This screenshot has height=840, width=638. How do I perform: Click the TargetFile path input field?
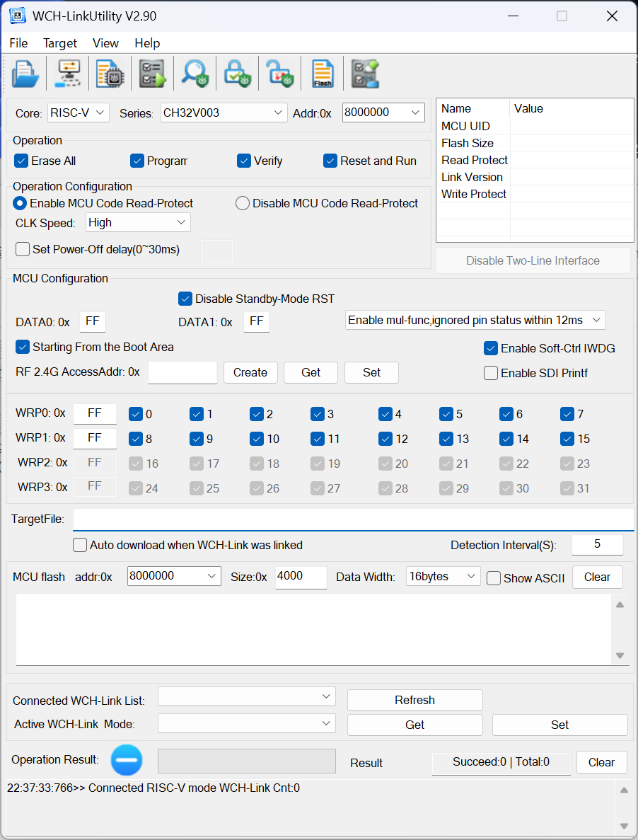(353, 519)
